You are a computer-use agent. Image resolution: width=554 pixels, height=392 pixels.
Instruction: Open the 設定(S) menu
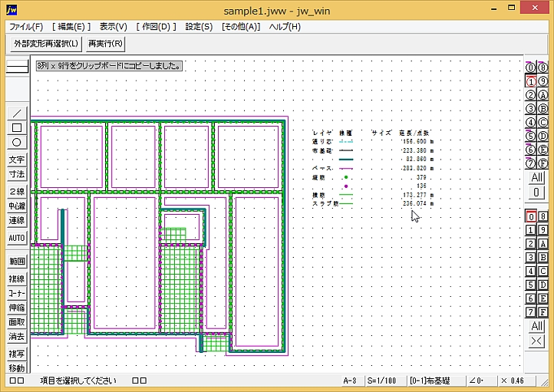point(199,26)
